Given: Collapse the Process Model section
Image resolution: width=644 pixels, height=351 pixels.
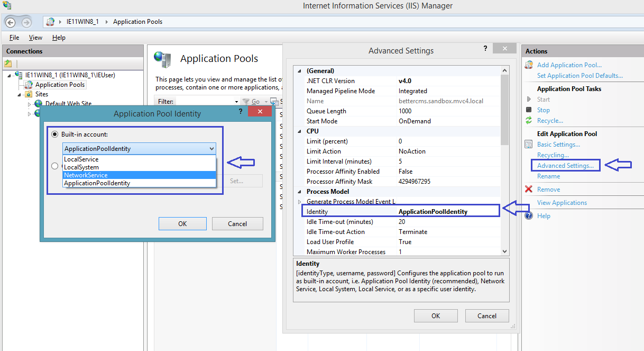Looking at the screenshot, I should (x=300, y=191).
